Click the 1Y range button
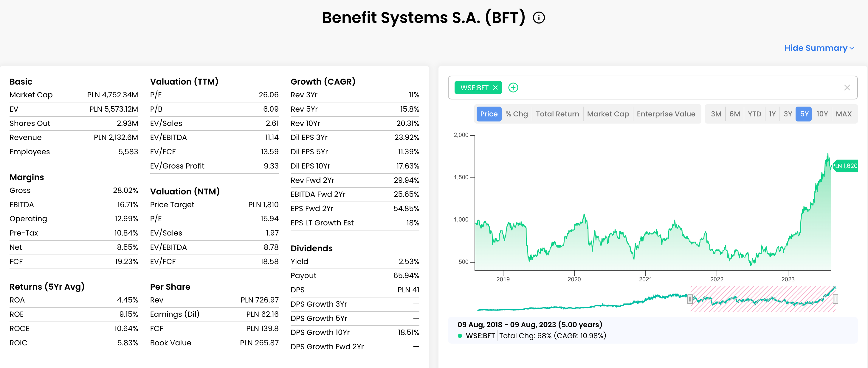The image size is (868, 368). pyautogui.click(x=772, y=114)
